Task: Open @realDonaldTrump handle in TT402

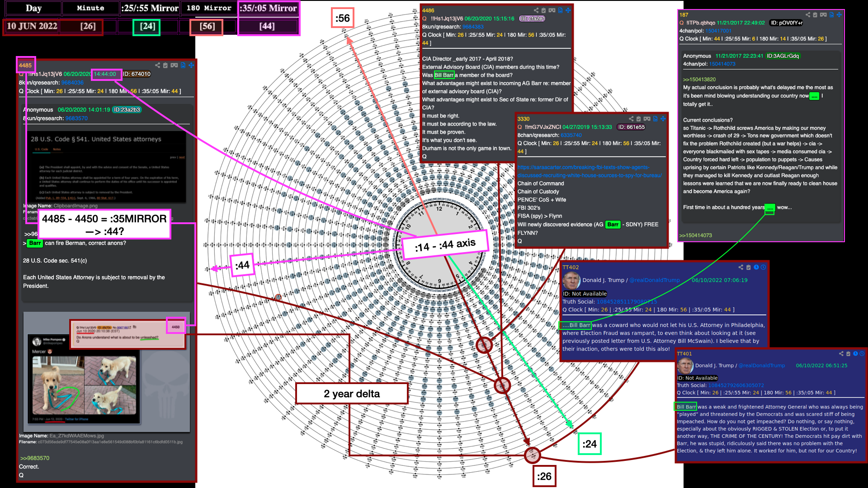Action: pos(655,280)
